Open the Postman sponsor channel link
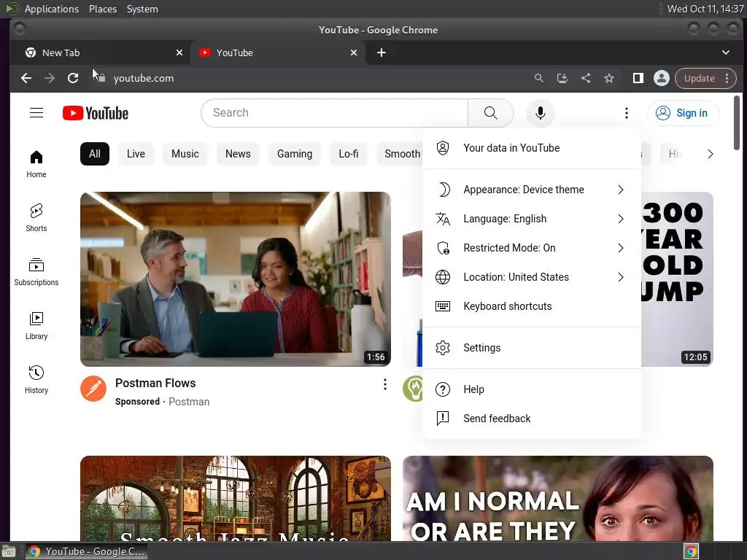This screenshot has height=560, width=747. click(189, 402)
